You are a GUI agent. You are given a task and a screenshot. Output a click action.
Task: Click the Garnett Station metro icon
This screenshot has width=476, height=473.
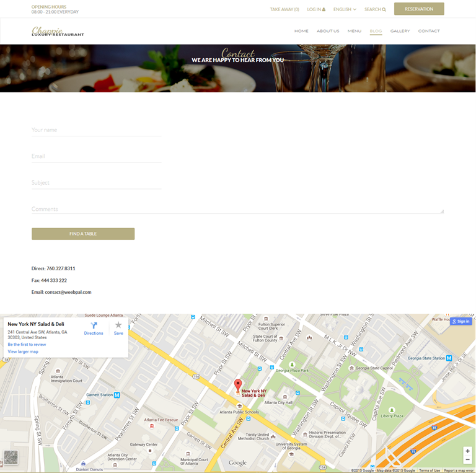(x=117, y=395)
